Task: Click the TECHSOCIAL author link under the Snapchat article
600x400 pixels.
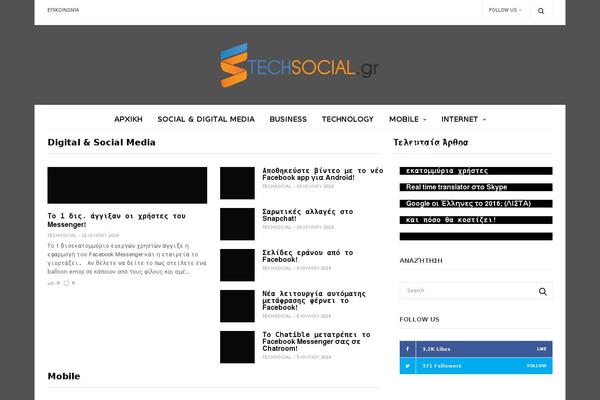Action: pyautogui.click(x=277, y=227)
